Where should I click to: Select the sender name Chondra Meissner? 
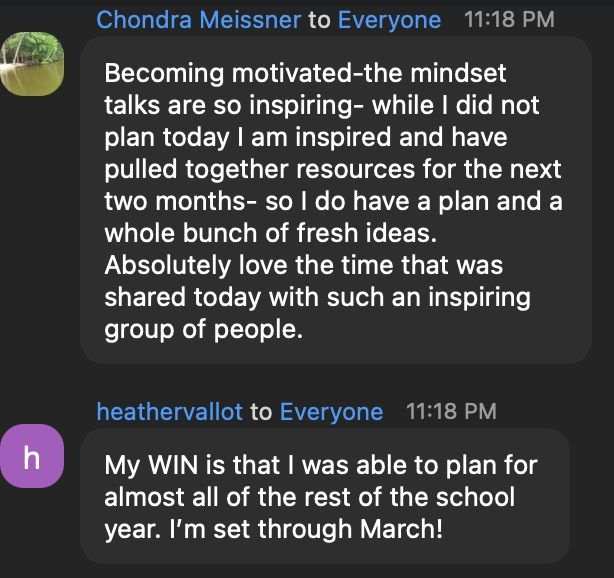[198, 20]
